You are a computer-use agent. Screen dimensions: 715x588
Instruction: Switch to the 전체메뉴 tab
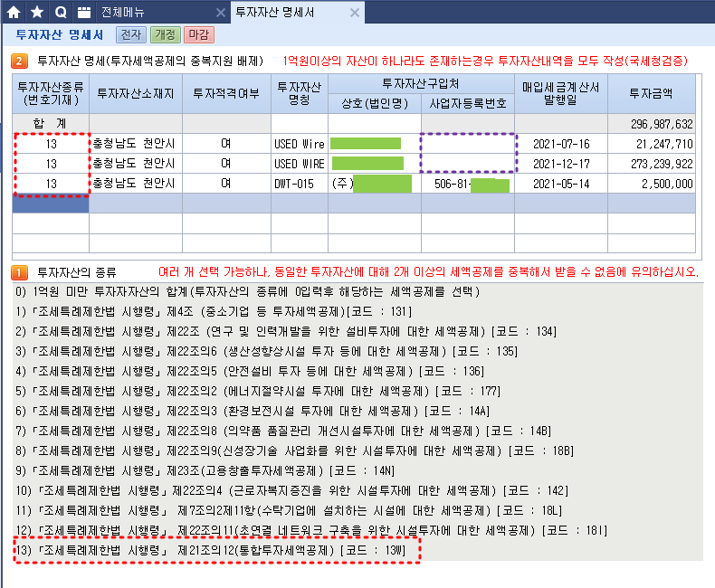coord(123,13)
